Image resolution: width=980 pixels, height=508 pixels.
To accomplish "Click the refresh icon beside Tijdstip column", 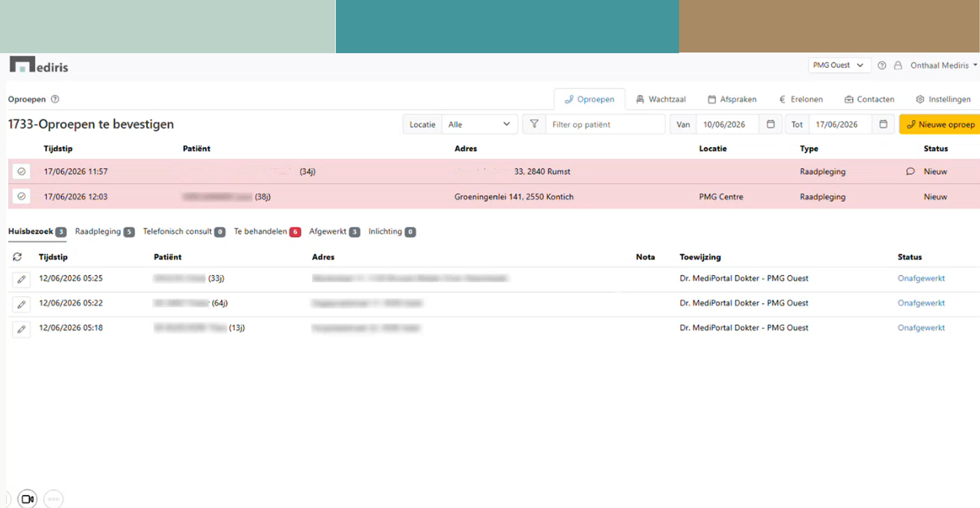I will (x=17, y=257).
